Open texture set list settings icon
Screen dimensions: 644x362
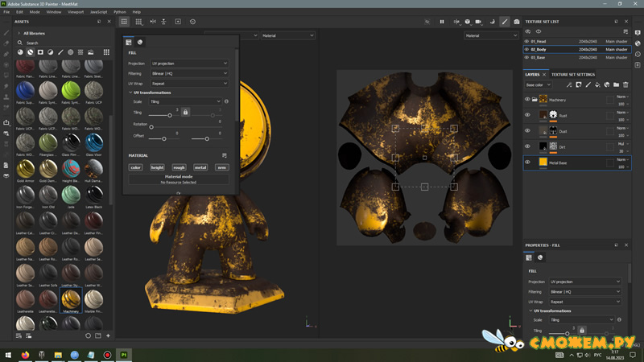pos(625,31)
